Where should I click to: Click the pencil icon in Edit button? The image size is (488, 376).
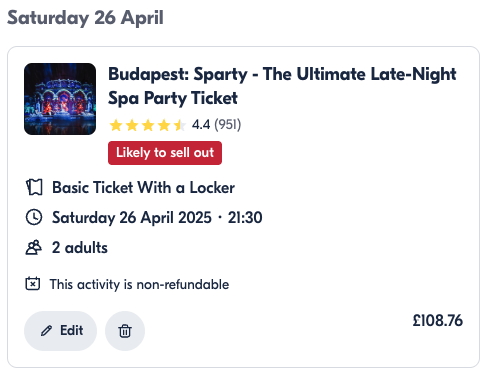(x=46, y=331)
